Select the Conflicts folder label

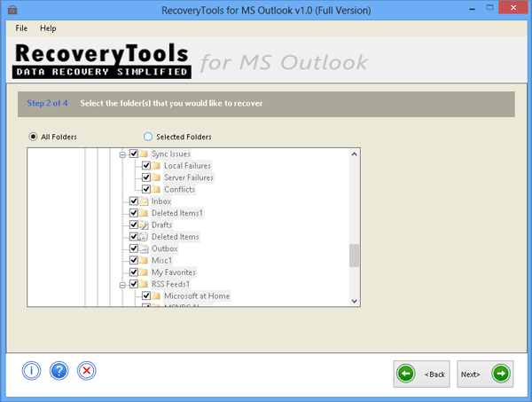tap(179, 189)
